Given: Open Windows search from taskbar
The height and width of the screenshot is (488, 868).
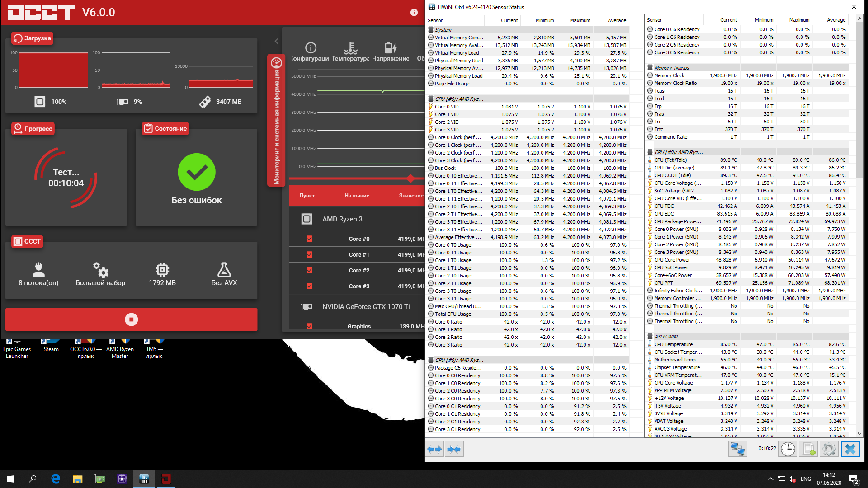Looking at the screenshot, I should click(x=33, y=479).
